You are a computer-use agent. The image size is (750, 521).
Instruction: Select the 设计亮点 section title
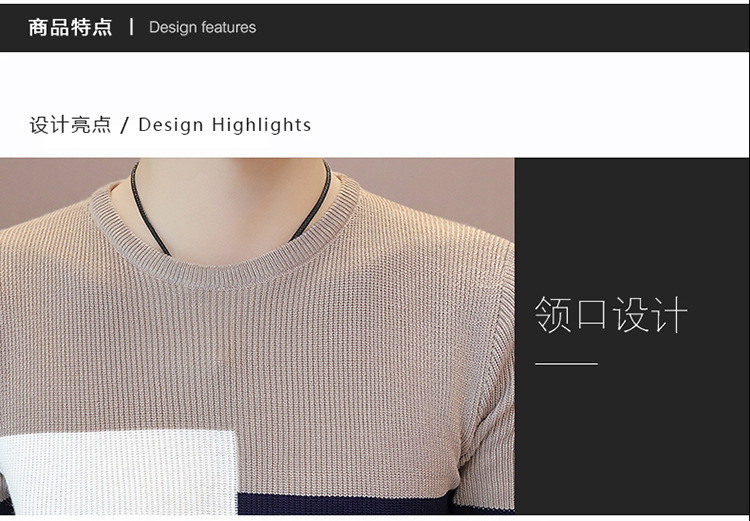70,125
